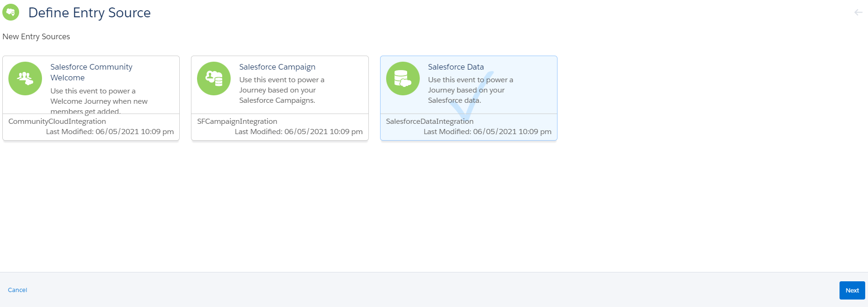Click Cancel link
Screen dimensions: 868x307
pos(18,290)
